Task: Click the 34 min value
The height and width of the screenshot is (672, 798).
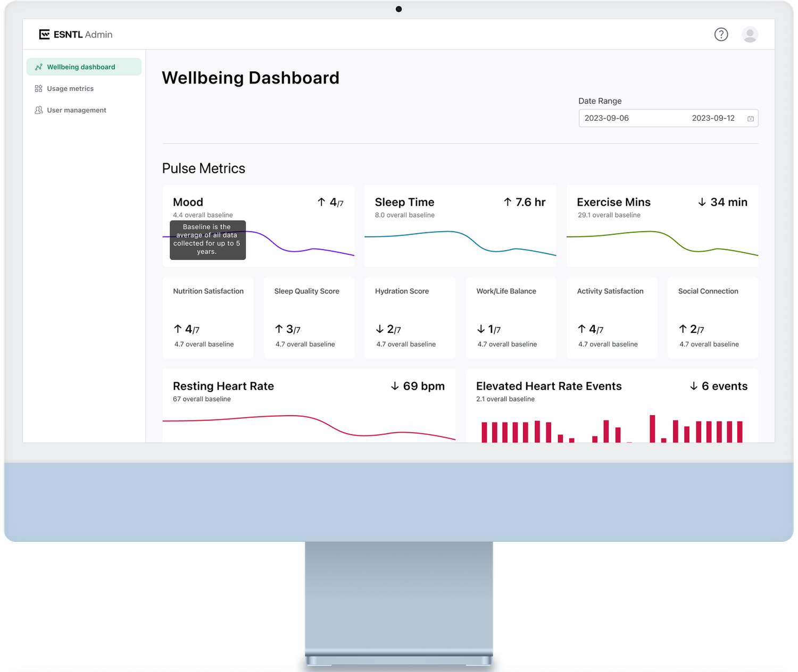Action: [729, 202]
